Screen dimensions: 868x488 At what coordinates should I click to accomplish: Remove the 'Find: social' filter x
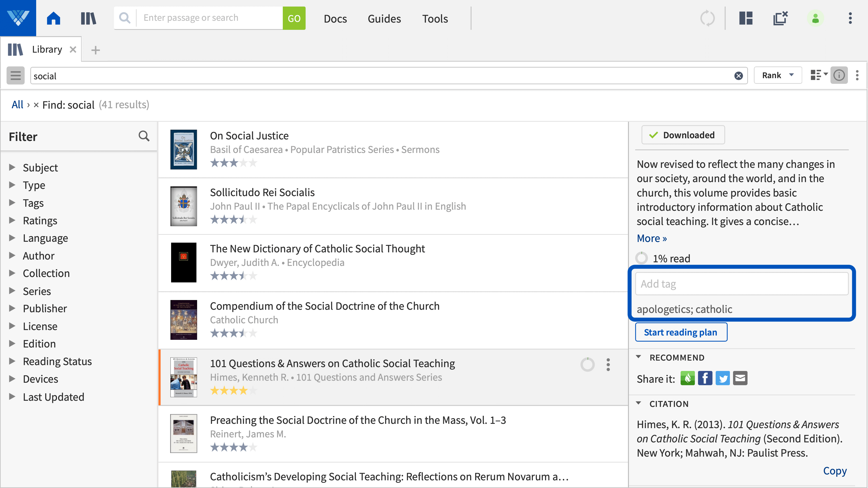point(36,105)
